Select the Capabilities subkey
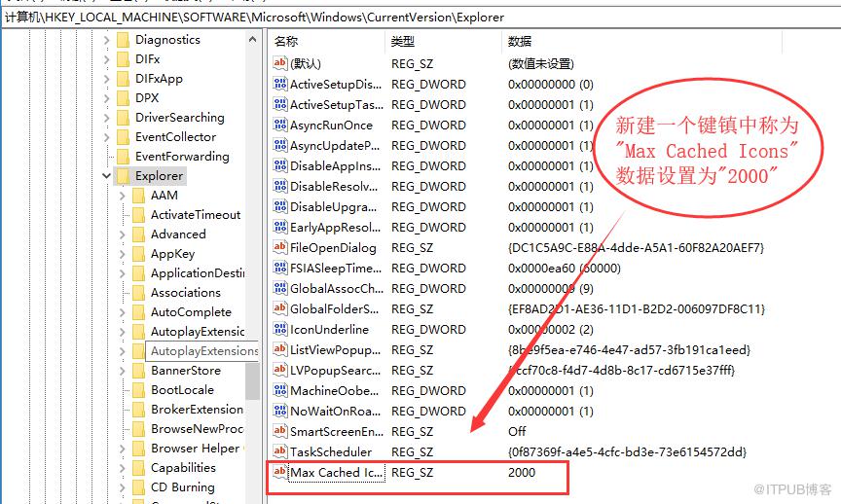The width and height of the screenshot is (841, 504). 183,468
